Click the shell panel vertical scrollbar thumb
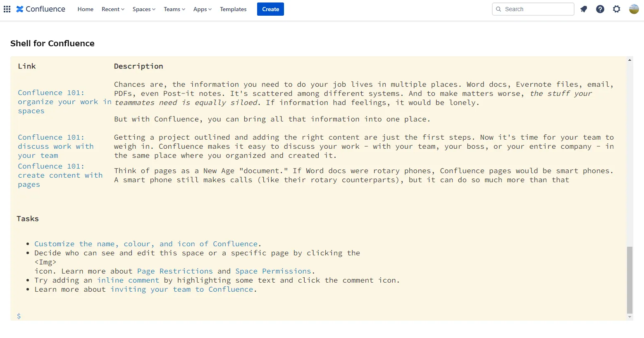Image resolution: width=644 pixels, height=338 pixels. click(x=630, y=279)
